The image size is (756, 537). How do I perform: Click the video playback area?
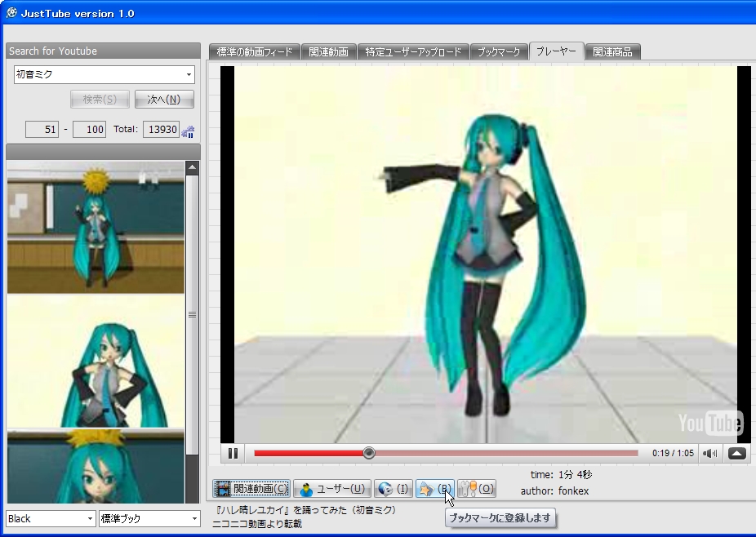486,255
